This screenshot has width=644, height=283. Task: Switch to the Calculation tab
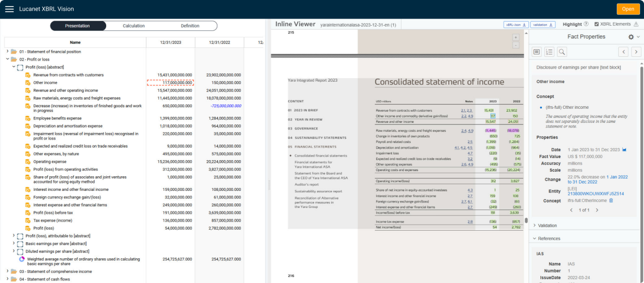tap(134, 26)
